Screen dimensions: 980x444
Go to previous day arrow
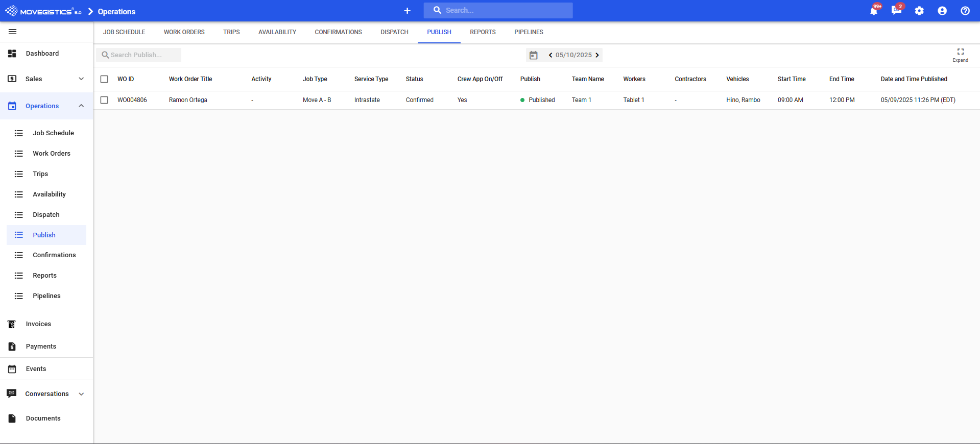[551, 55]
